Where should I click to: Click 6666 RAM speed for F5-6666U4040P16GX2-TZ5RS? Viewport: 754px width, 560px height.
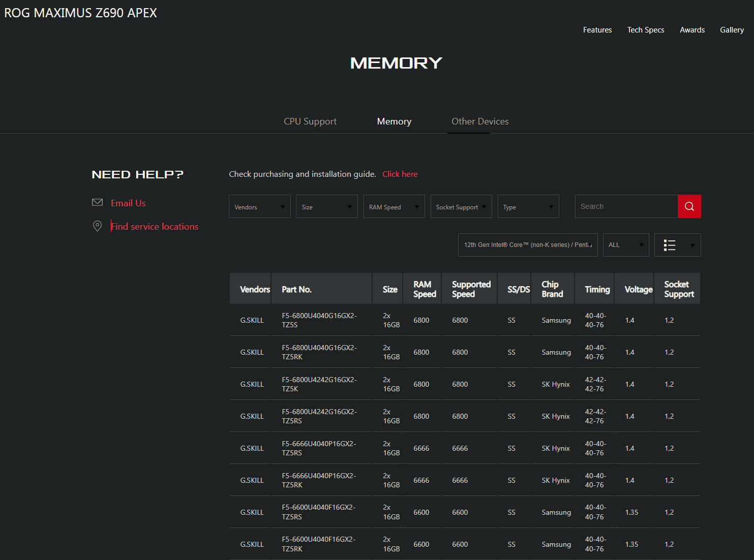tap(421, 448)
